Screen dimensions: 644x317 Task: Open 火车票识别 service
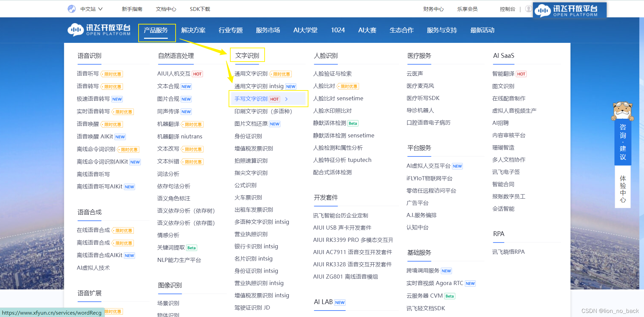pos(248,197)
